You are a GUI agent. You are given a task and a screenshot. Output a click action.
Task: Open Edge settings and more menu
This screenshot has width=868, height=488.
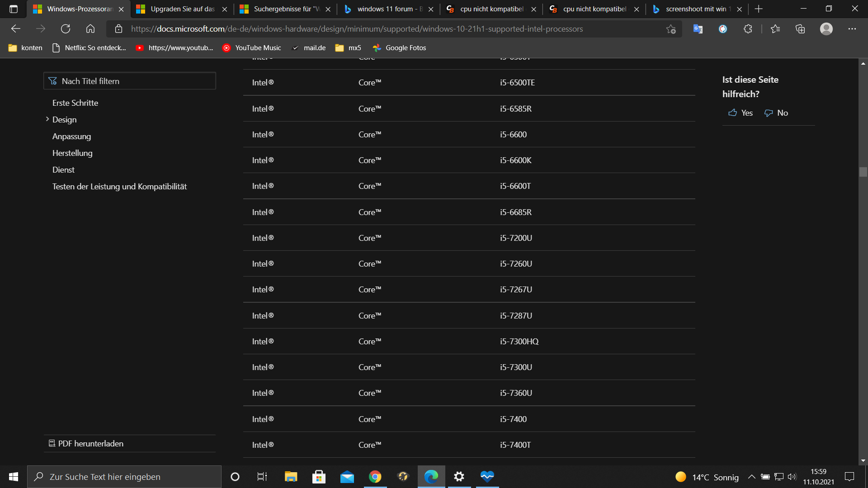point(852,29)
